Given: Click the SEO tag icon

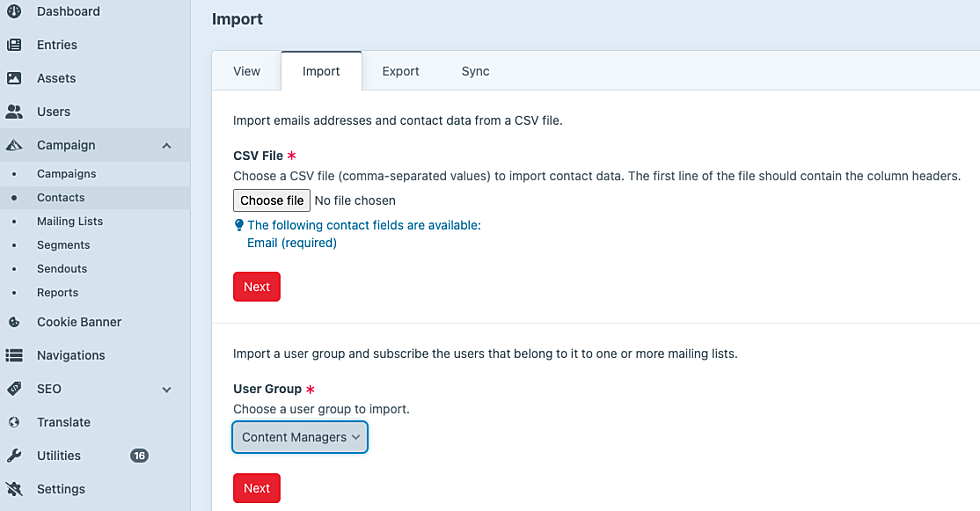Looking at the screenshot, I should pyautogui.click(x=14, y=389).
